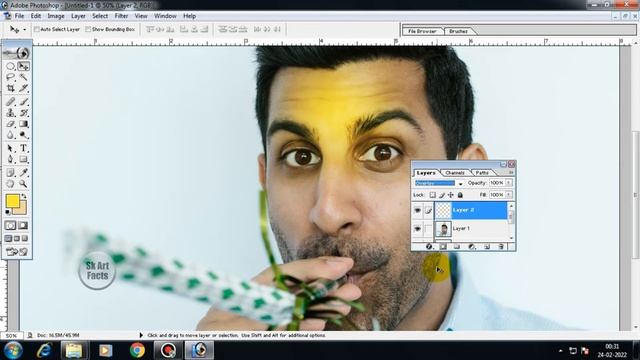
Task: Open the Opacity slider arrow
Action: (509, 183)
